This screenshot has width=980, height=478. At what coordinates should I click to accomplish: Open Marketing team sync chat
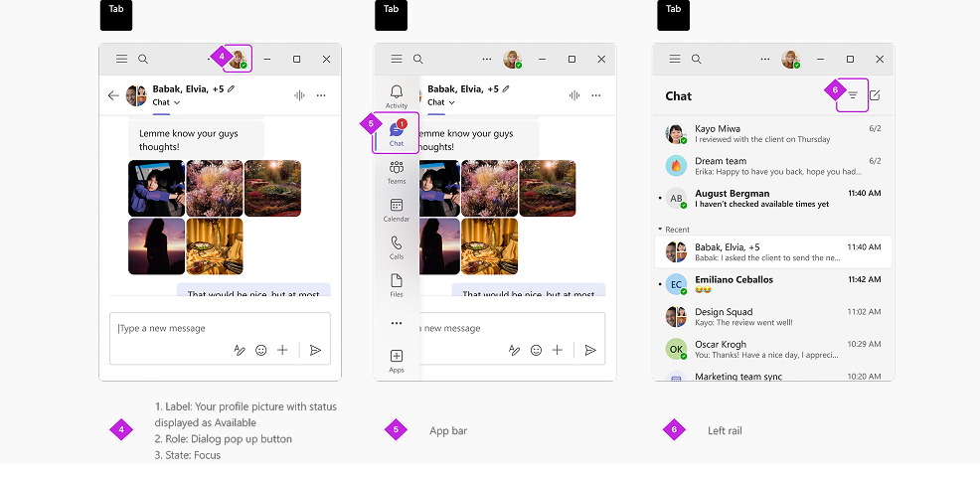(773, 375)
